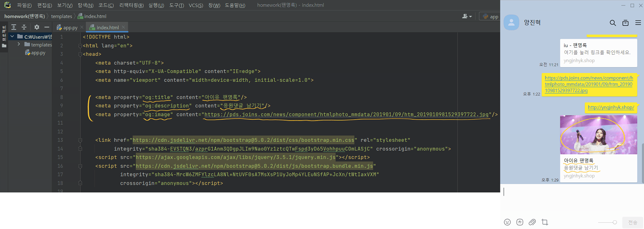Open project panel settings gear
644x229 pixels.
point(37,27)
